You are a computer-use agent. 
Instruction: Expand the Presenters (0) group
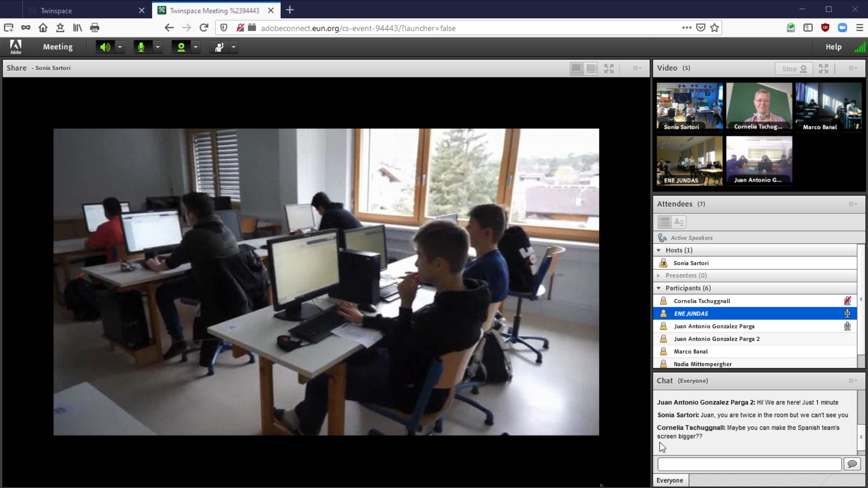(x=659, y=276)
